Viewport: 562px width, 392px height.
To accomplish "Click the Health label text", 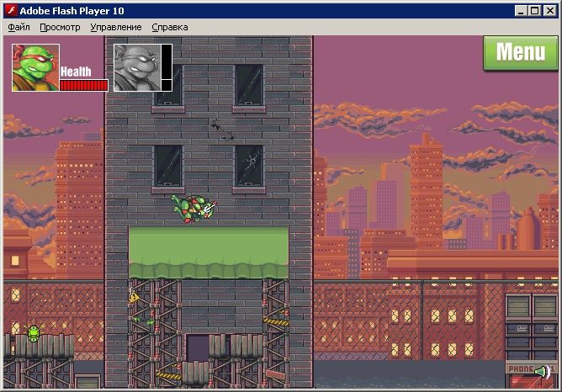I will (76, 72).
